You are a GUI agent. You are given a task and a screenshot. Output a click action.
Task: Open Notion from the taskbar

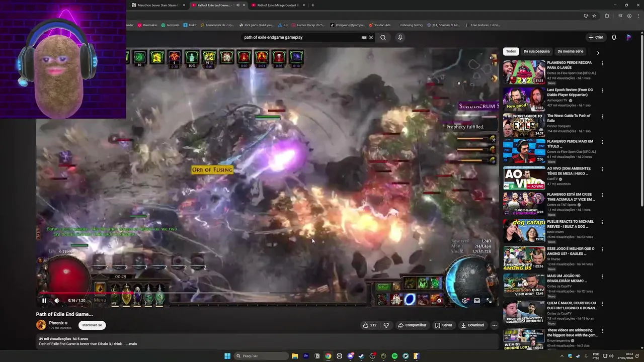[317, 356]
